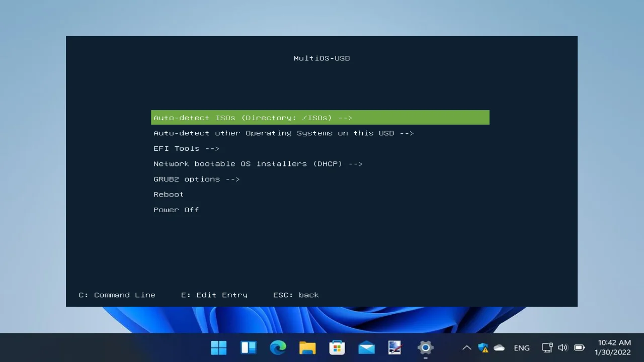Click the C: Command Line hint

point(117,295)
